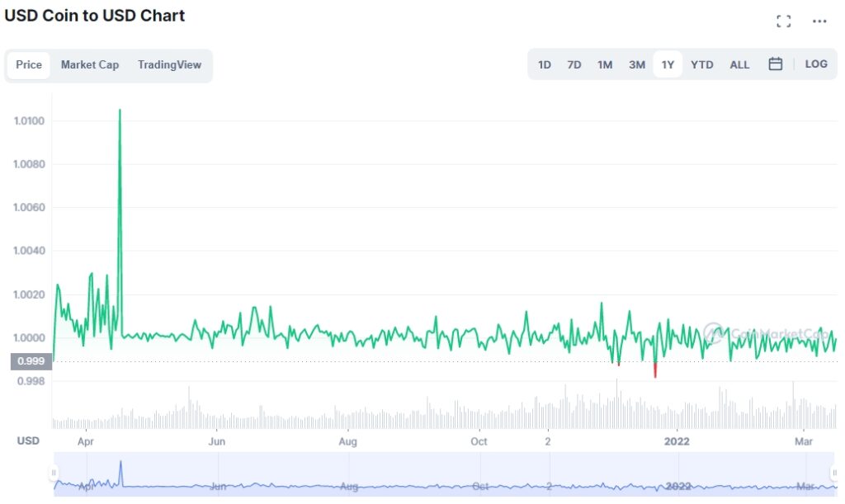Click the spike in the range navigator
Screen dimensions: 845x504
click(x=120, y=463)
